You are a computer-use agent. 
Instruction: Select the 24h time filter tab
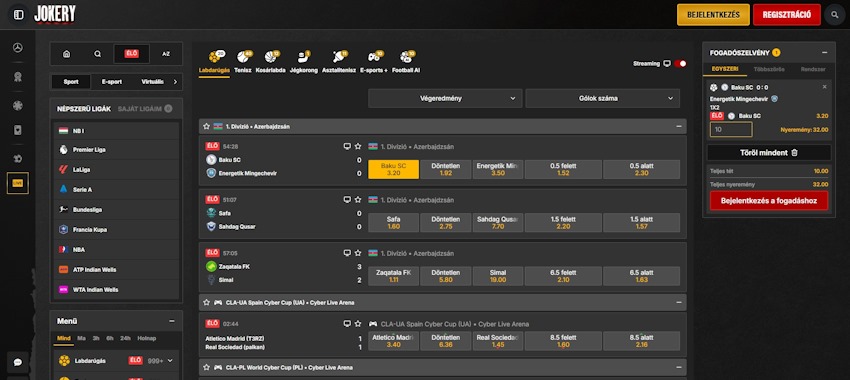125,338
